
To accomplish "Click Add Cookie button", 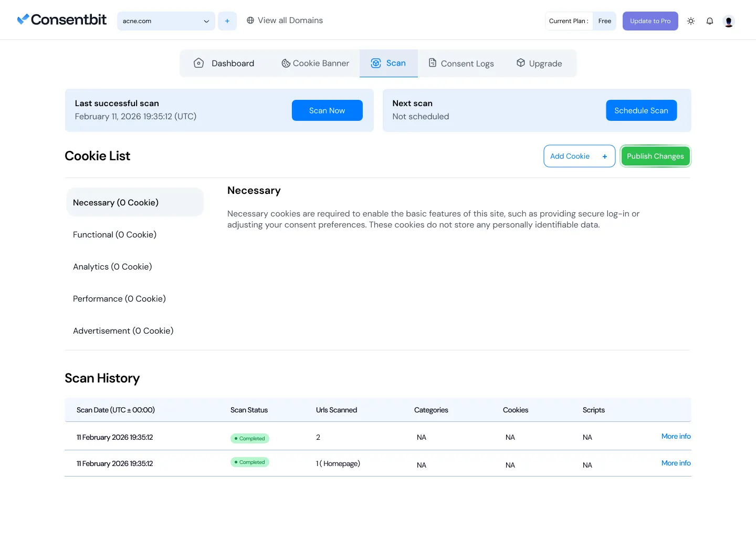I will (x=579, y=156).
